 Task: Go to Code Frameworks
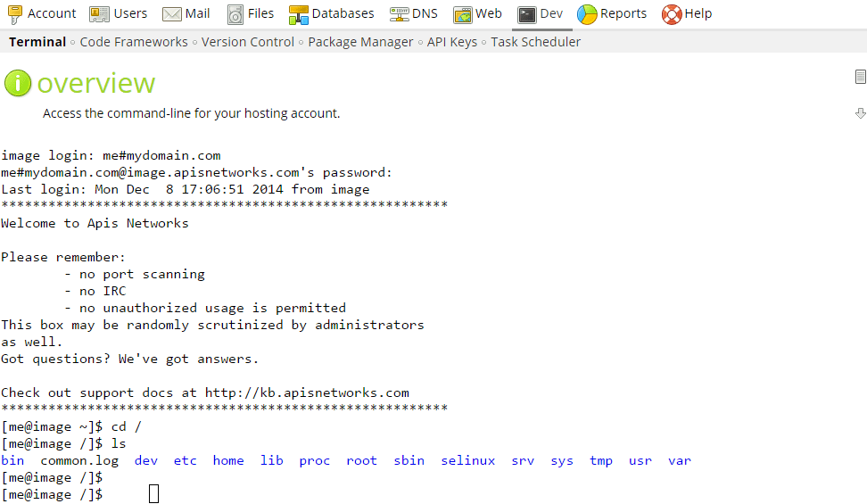tap(134, 42)
